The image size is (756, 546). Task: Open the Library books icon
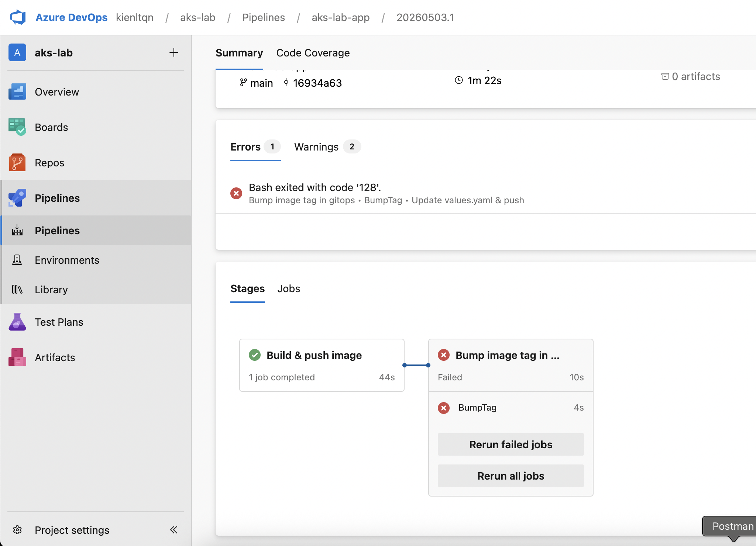[17, 290]
